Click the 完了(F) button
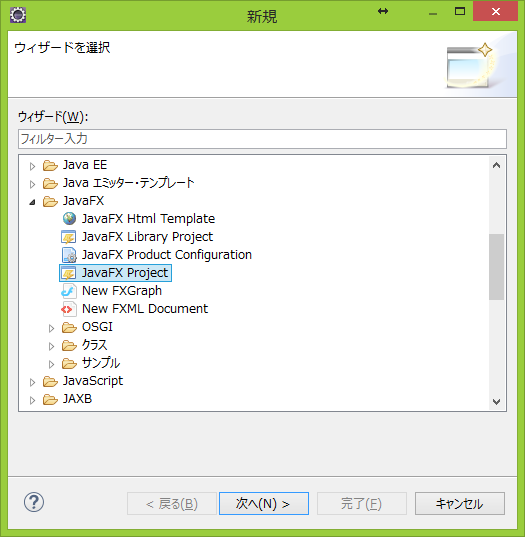 tap(362, 503)
